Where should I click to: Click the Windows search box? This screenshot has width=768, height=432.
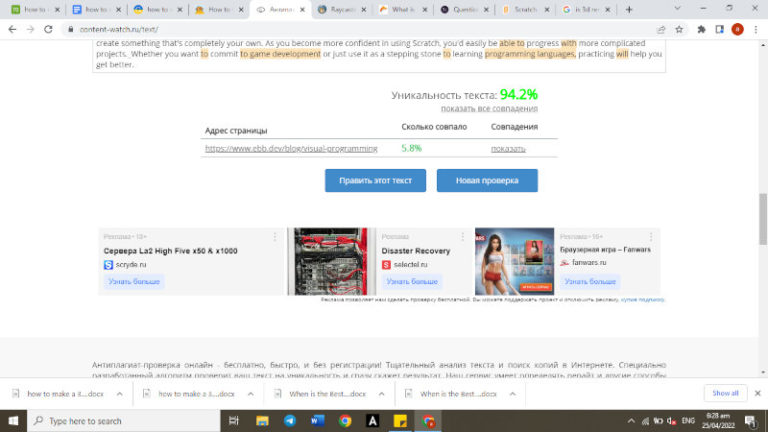point(120,421)
